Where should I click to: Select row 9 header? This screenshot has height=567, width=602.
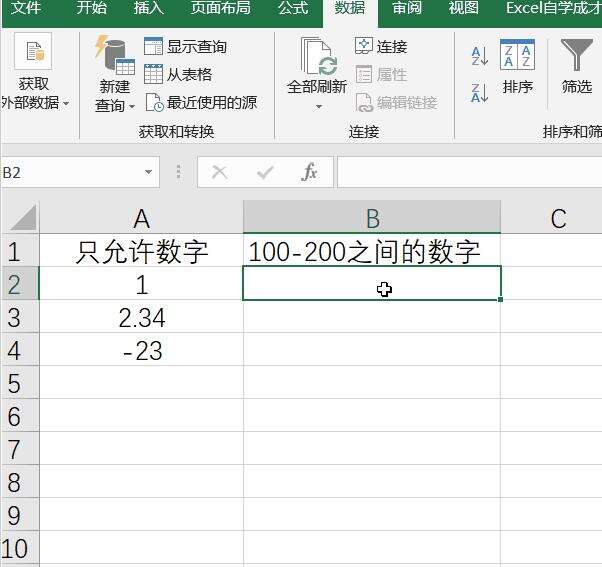coord(20,515)
